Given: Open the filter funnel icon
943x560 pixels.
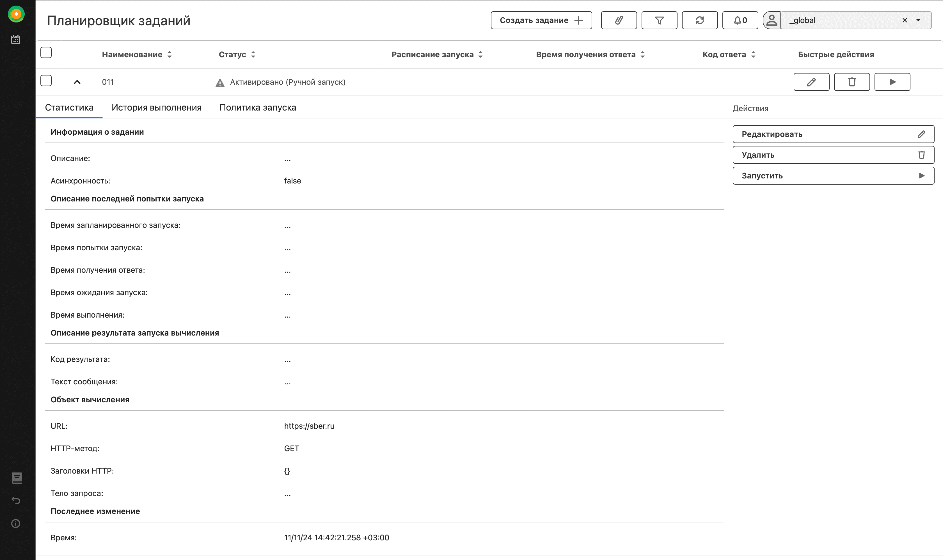Looking at the screenshot, I should pyautogui.click(x=659, y=20).
